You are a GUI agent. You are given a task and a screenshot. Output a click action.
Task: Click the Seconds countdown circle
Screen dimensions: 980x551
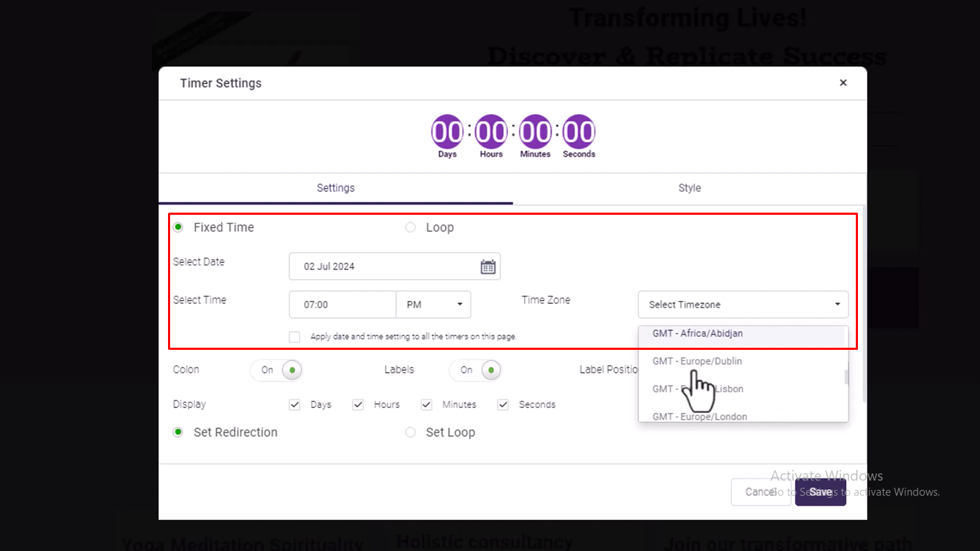pos(579,132)
